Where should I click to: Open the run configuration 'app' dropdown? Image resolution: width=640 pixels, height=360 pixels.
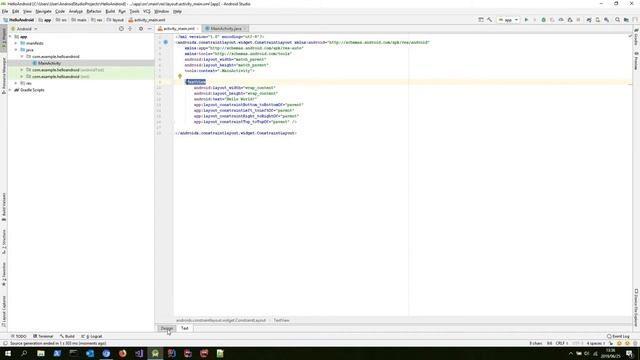pyautogui.click(x=508, y=20)
